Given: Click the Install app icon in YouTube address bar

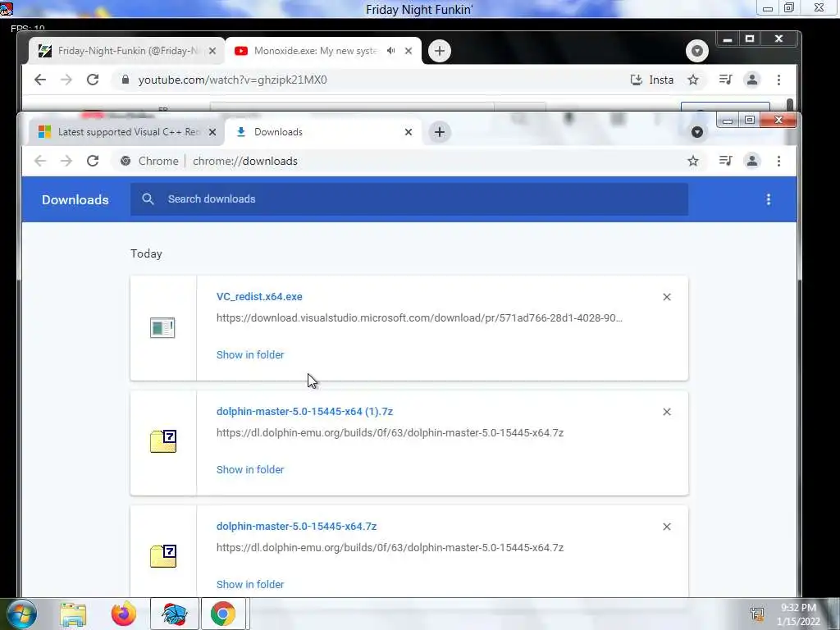Looking at the screenshot, I should click(x=636, y=80).
